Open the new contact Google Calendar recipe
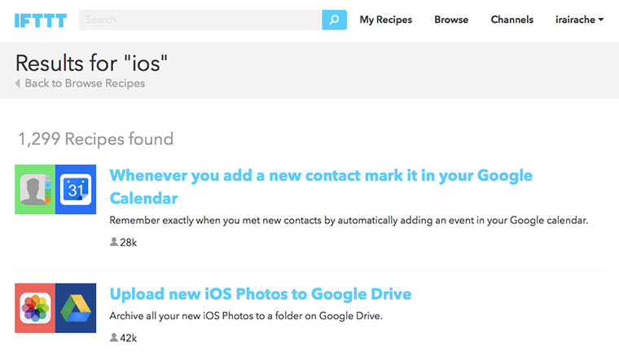619x364 pixels. point(321,186)
